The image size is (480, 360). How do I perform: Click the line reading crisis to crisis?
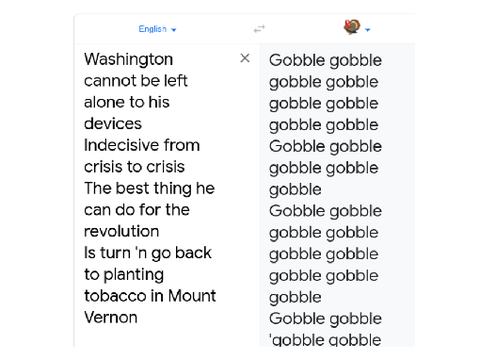[x=134, y=167]
